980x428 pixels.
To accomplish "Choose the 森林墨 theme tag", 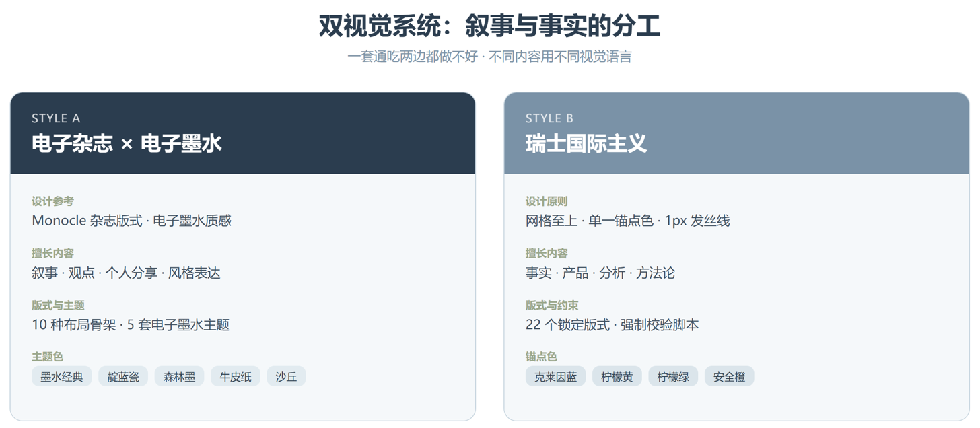I will [x=180, y=377].
